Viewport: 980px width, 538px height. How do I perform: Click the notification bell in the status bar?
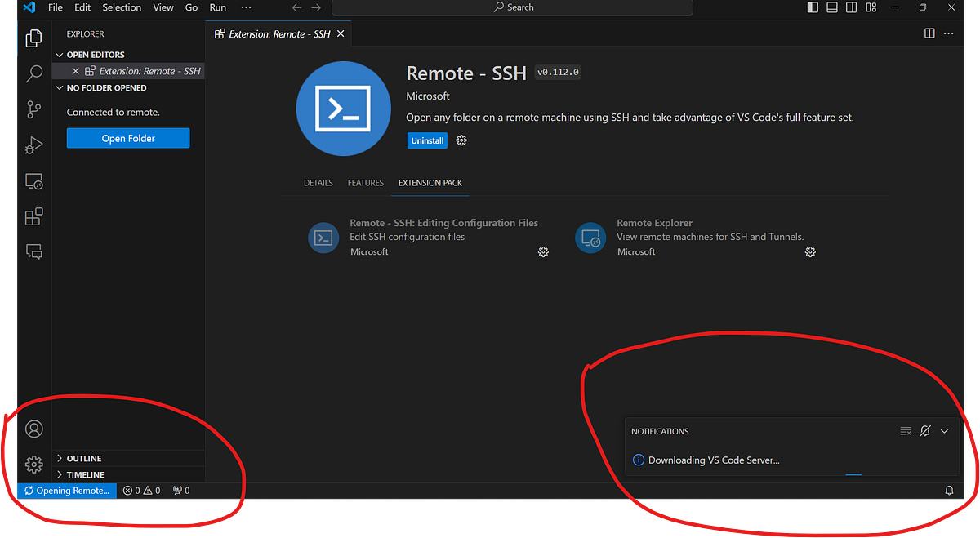(x=949, y=490)
